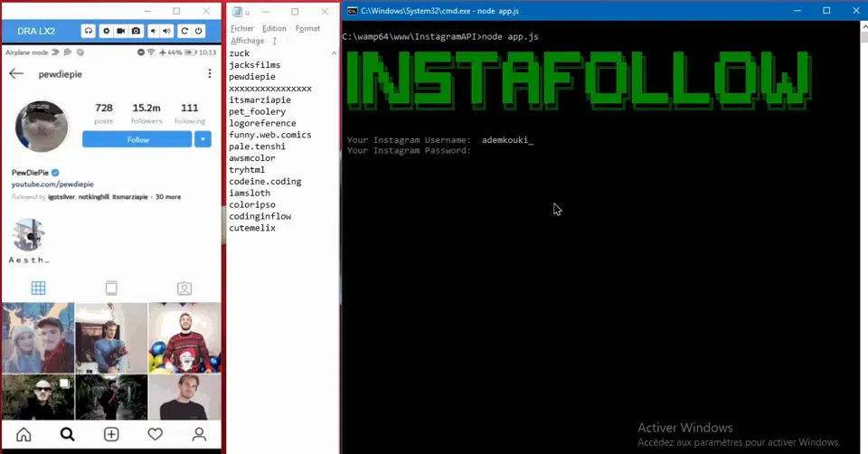Viewport: 868px width, 454px height.
Task: Go back with the arrow beside pewdiepie
Action: click(x=16, y=73)
